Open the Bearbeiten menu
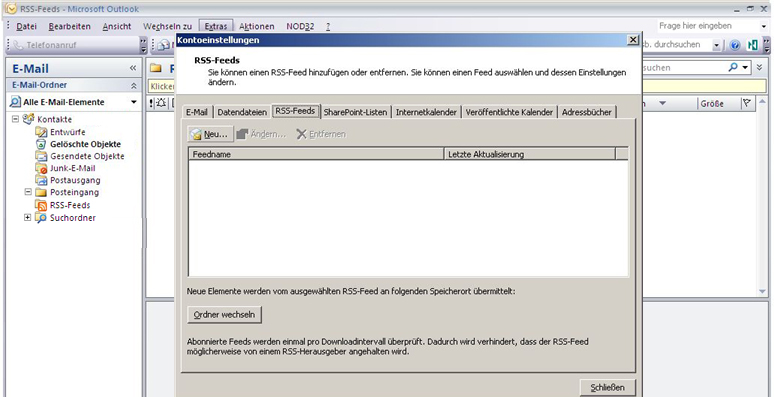This screenshot has width=774, height=397. coord(70,26)
